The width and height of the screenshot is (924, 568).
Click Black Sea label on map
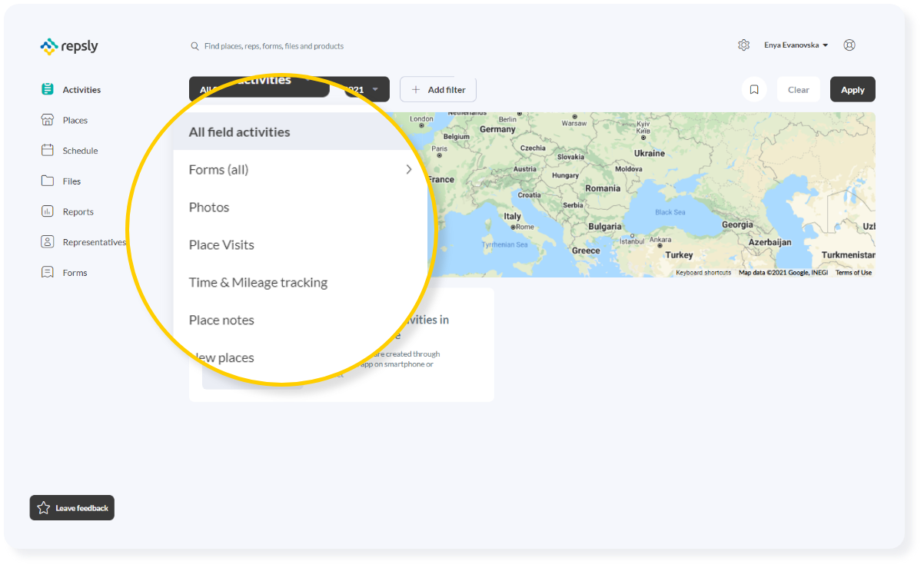click(670, 212)
